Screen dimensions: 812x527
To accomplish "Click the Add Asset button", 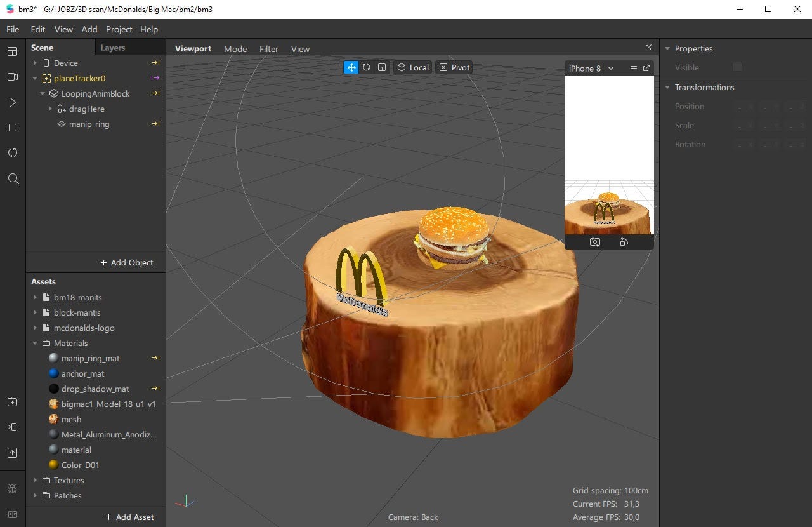I will tap(129, 517).
